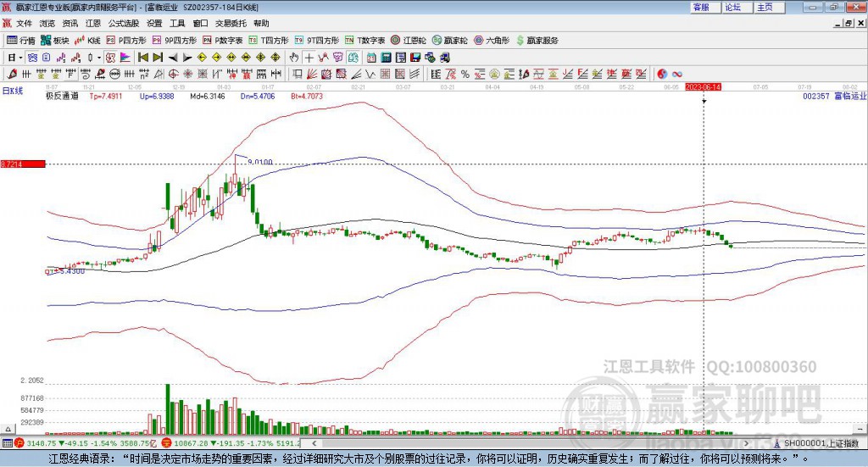The width and height of the screenshot is (868, 467).
Task: Select the circle-with-crosshair target tool
Action: 173,74
